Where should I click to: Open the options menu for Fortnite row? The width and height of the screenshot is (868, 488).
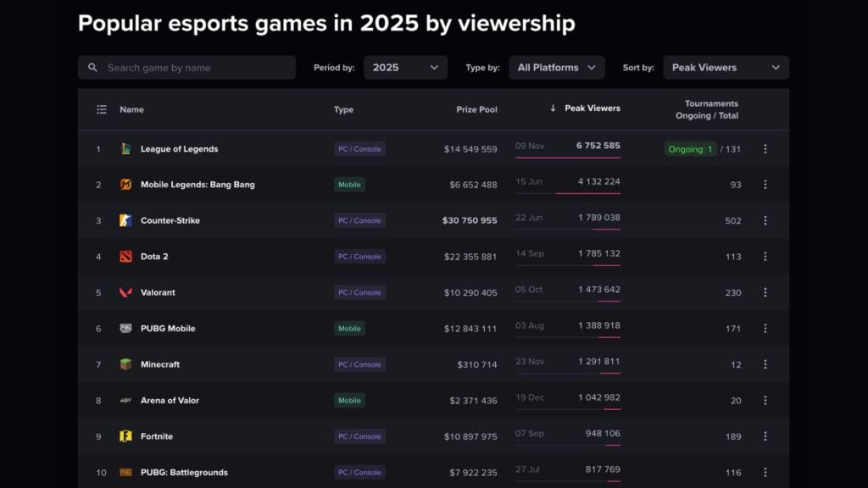765,436
